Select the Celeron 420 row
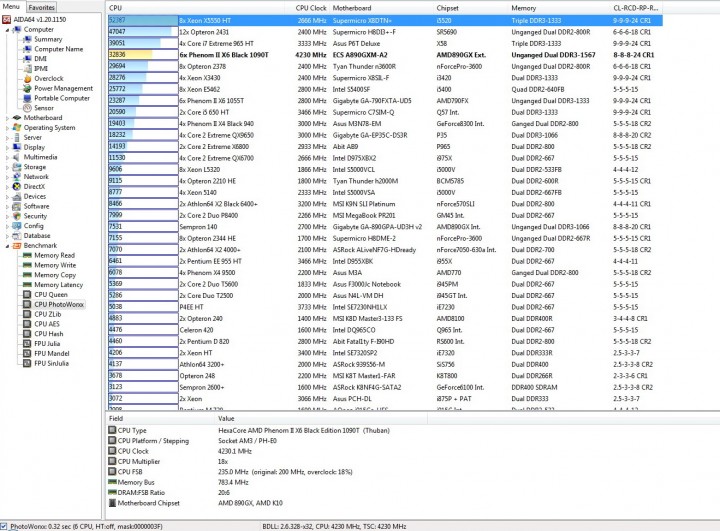 [x=385, y=330]
